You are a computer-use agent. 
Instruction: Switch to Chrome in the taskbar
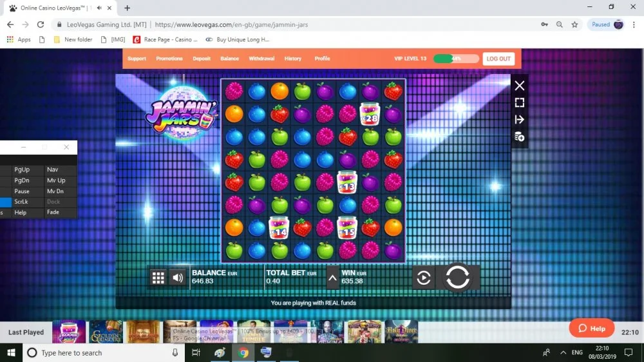tap(243, 353)
